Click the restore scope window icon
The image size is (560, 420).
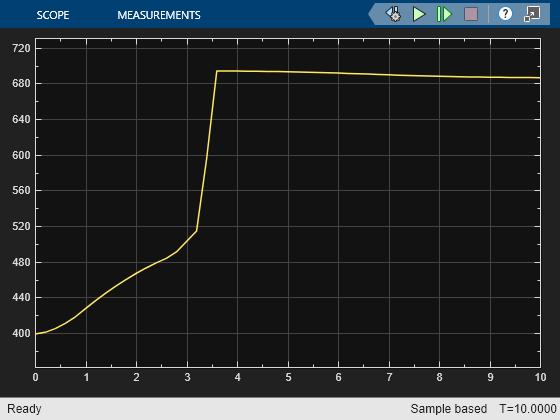point(532,14)
